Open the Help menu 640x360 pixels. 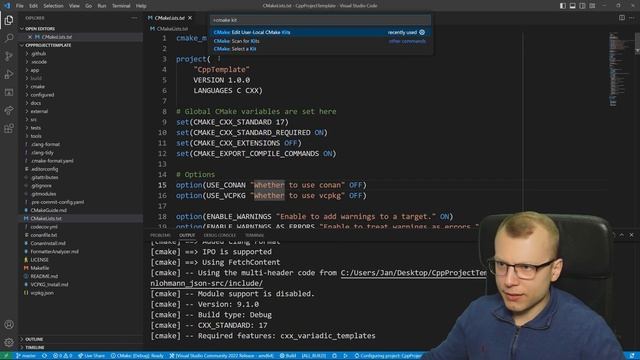(141, 6)
